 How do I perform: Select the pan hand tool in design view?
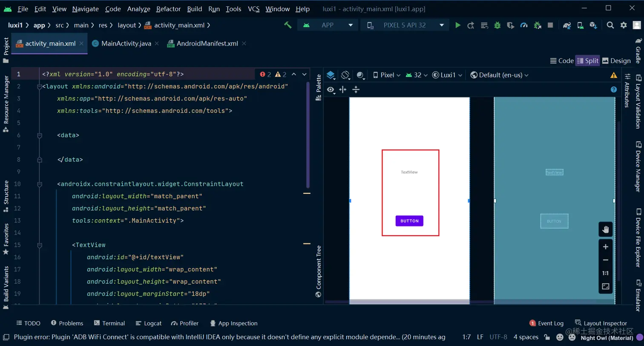[x=605, y=230]
